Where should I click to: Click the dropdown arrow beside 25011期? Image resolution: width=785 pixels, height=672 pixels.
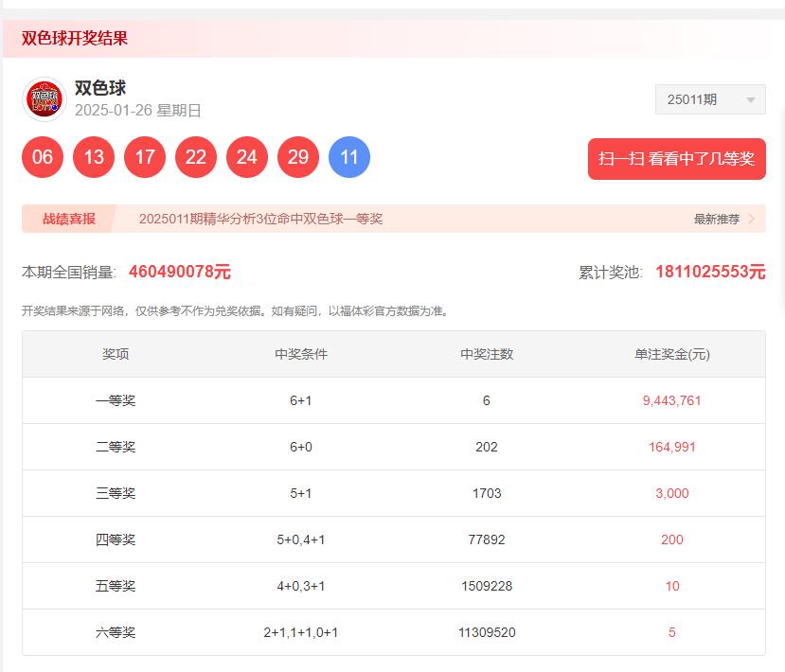[751, 100]
